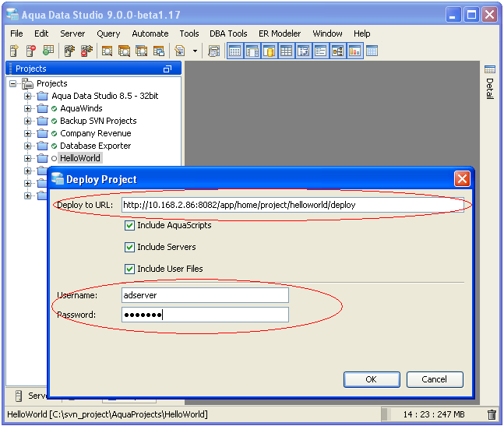Expand the Backup SVN Projects node
The height and width of the screenshot is (426, 504).
(27, 121)
